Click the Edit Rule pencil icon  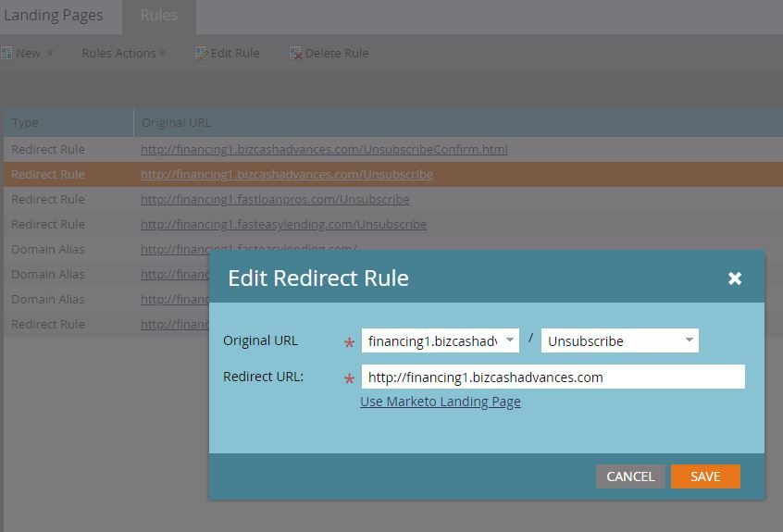pyautogui.click(x=201, y=53)
